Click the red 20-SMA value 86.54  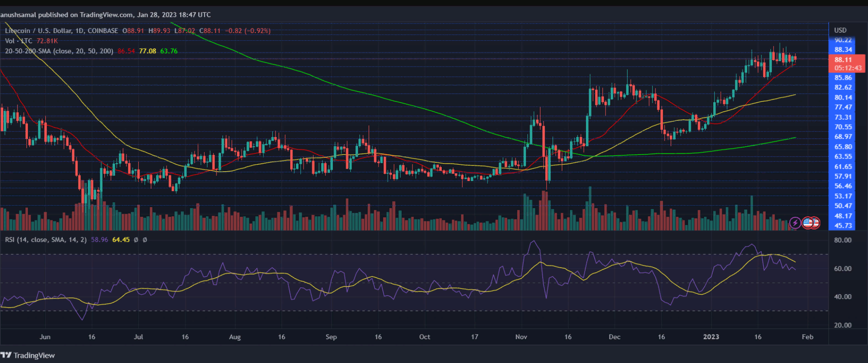pos(126,51)
